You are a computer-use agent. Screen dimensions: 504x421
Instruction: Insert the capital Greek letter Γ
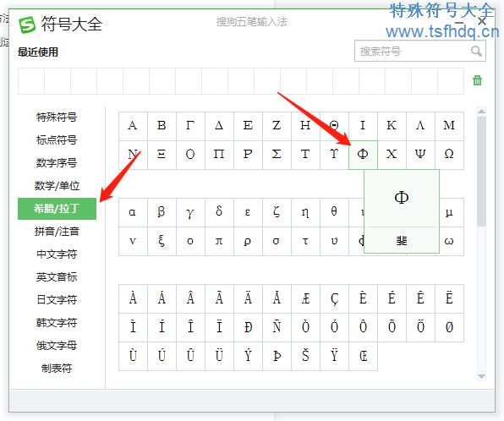190,126
